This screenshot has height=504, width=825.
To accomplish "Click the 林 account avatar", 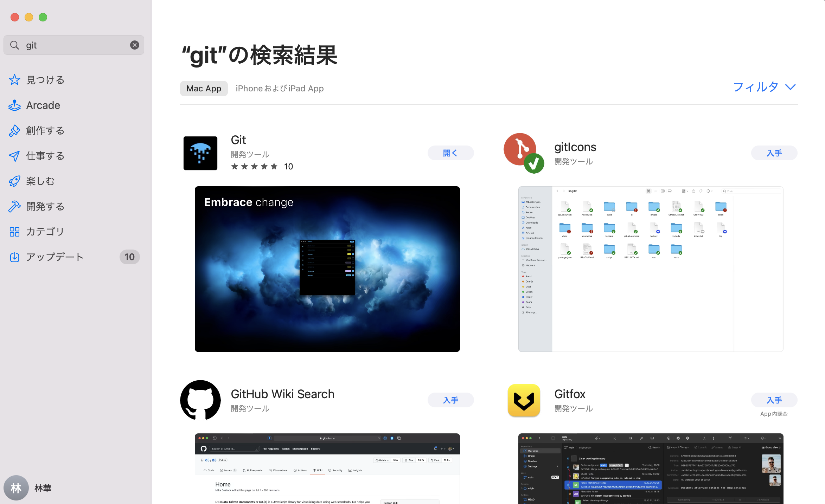I will 16,488.
